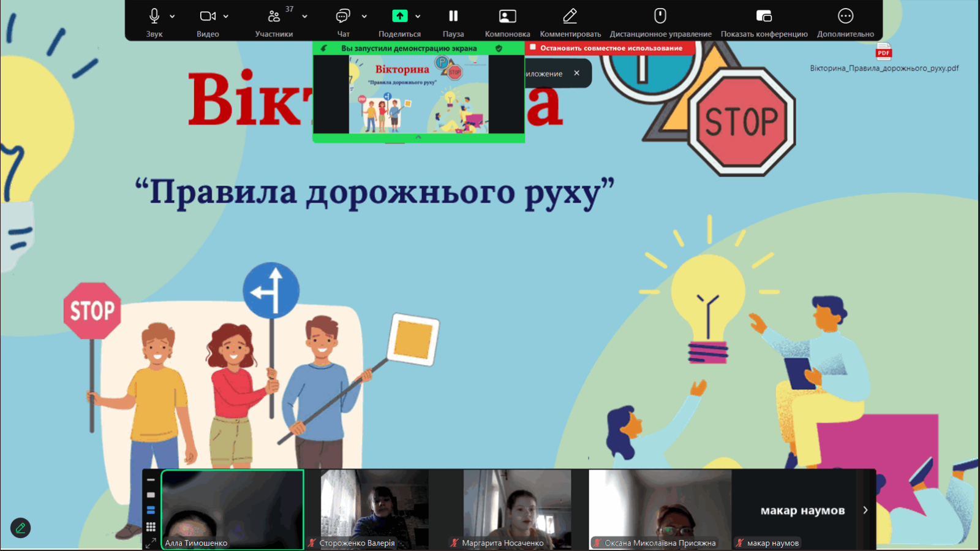Open the Участники participants panel
This screenshot has height=551, width=980.
pyautogui.click(x=274, y=17)
